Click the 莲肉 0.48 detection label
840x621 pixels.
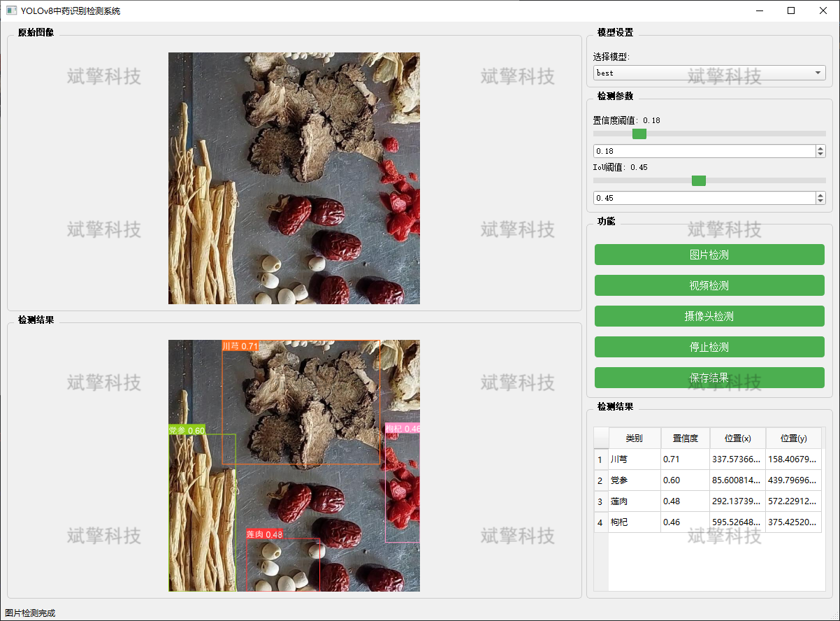click(265, 534)
